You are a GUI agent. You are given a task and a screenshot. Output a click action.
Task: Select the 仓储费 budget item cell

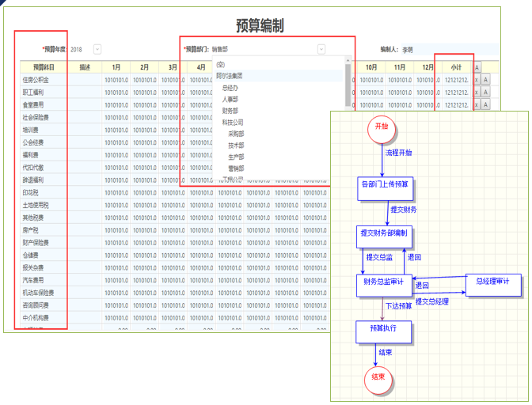pyautogui.click(x=44, y=255)
